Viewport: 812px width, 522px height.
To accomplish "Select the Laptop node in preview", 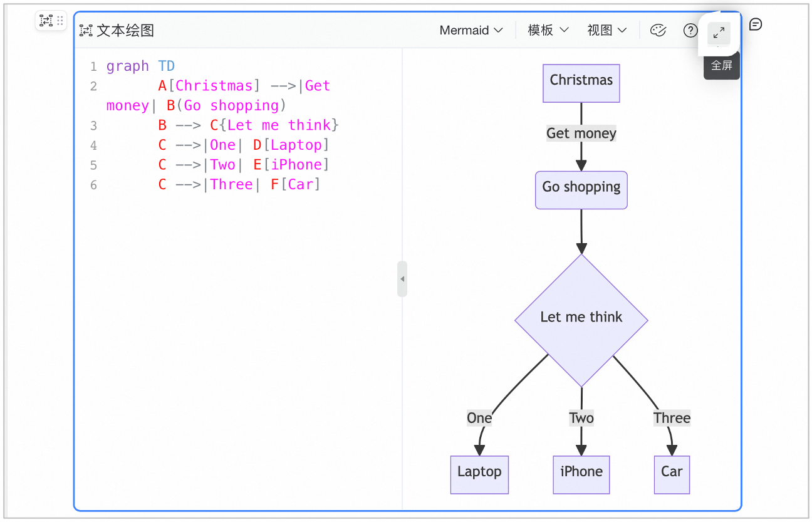I will click(479, 475).
